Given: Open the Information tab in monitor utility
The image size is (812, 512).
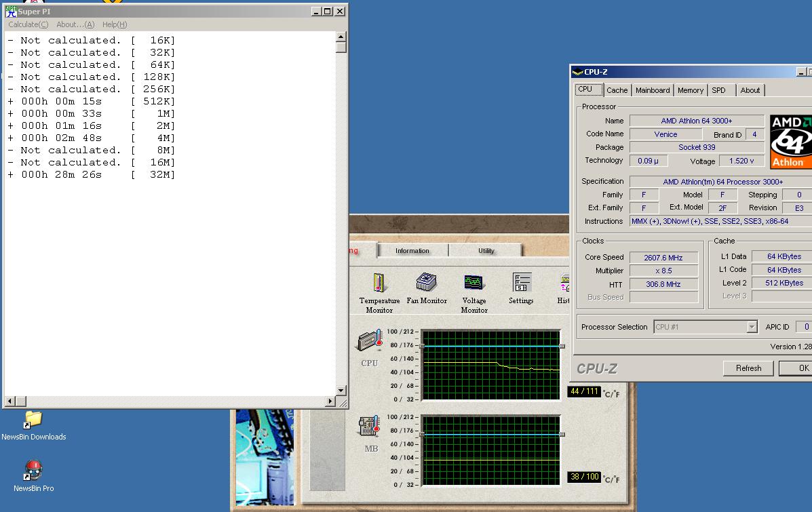Looking at the screenshot, I should click(x=412, y=250).
